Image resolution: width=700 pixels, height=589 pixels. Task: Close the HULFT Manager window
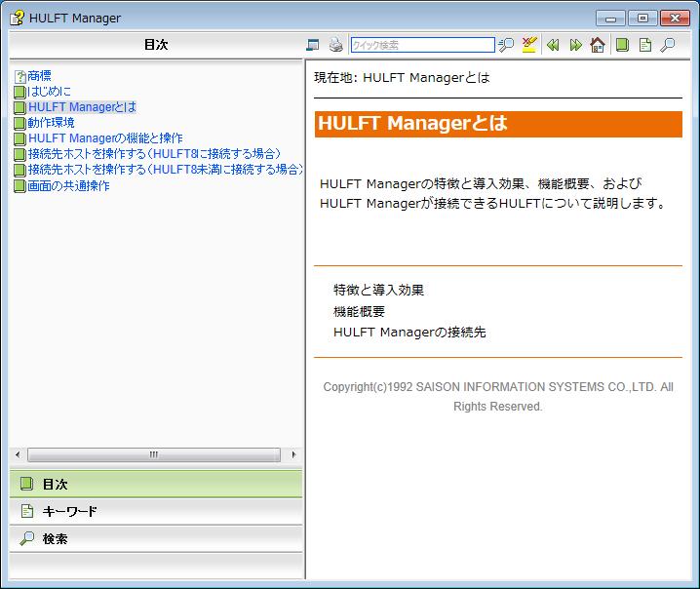click(675, 19)
